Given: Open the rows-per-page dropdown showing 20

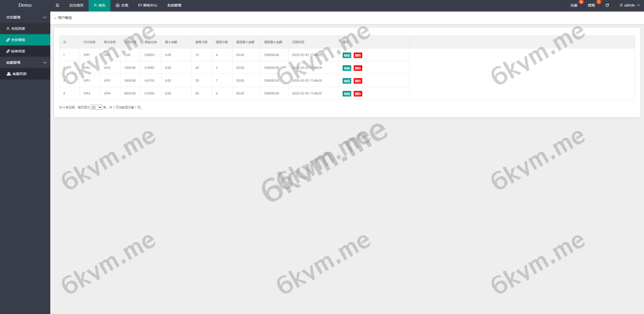Looking at the screenshot, I should [x=96, y=107].
